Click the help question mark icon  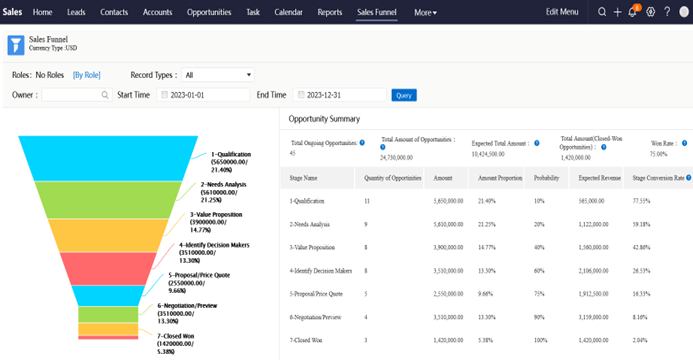click(x=667, y=12)
